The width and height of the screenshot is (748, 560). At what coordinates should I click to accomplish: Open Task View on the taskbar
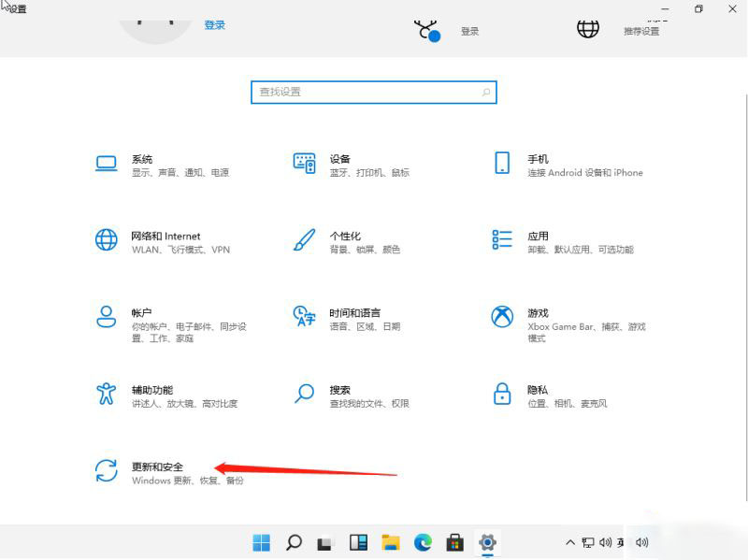click(325, 543)
